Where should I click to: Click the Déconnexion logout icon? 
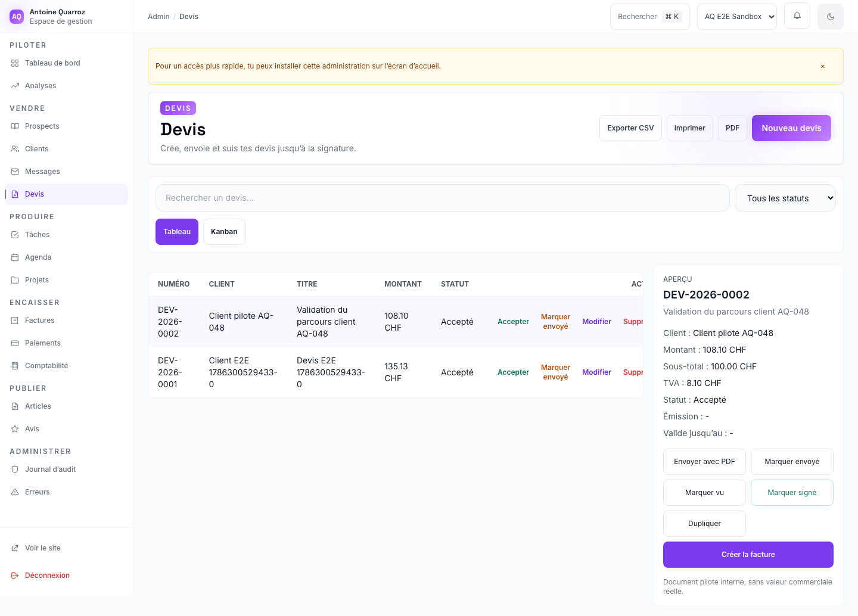(15, 575)
